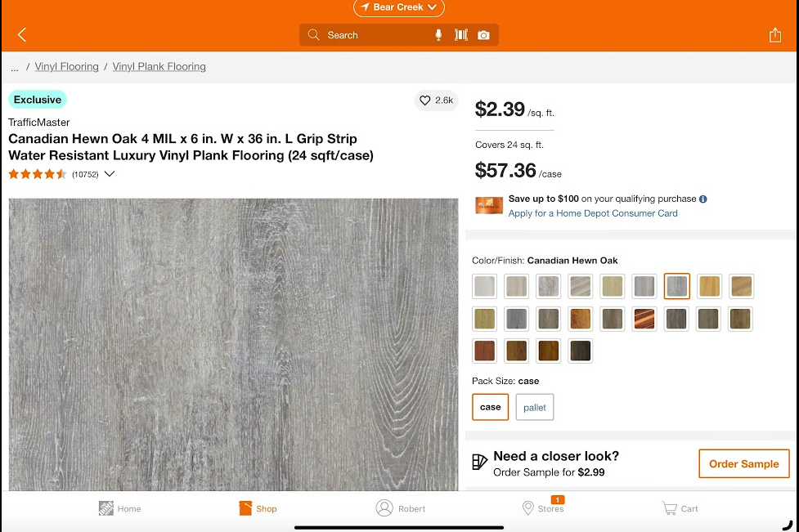The width and height of the screenshot is (799, 532).
Task: Choose third light gray swatch top row
Action: [548, 286]
